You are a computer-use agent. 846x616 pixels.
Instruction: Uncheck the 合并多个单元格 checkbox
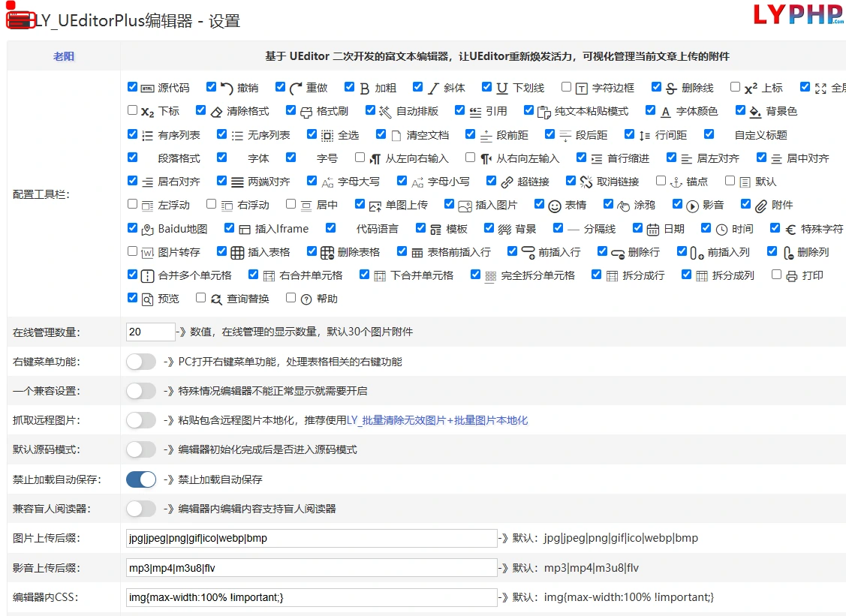(x=132, y=274)
